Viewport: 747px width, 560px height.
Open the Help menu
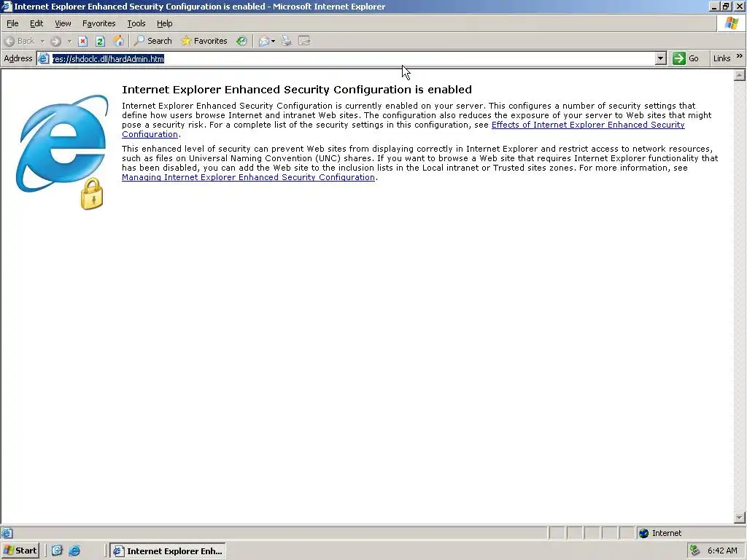[x=164, y=23]
